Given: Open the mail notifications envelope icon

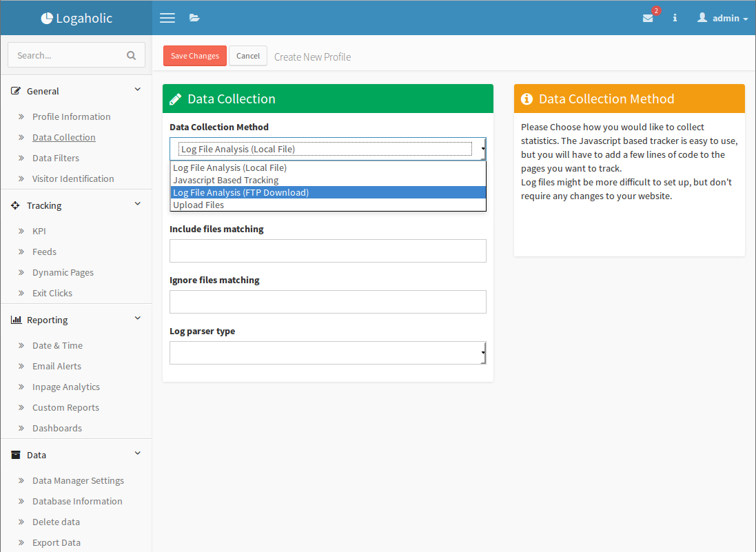Looking at the screenshot, I should point(648,19).
